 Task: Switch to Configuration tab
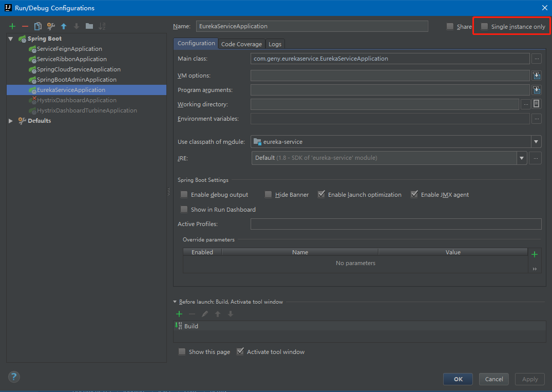196,43
